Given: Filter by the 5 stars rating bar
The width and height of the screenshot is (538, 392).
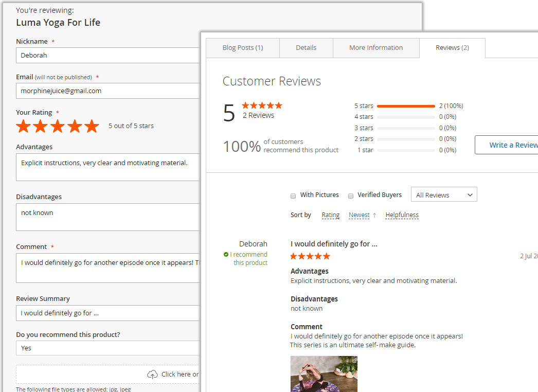Looking at the screenshot, I should click(x=406, y=106).
